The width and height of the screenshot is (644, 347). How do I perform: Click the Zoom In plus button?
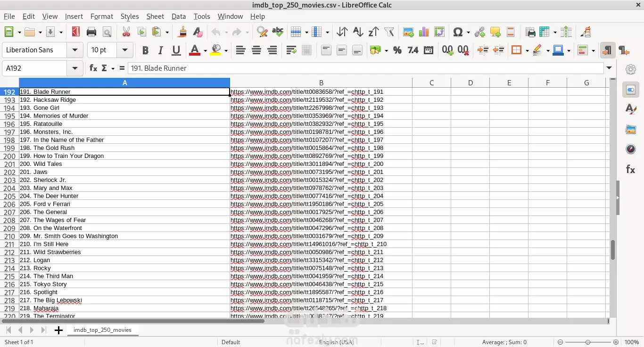click(616, 342)
